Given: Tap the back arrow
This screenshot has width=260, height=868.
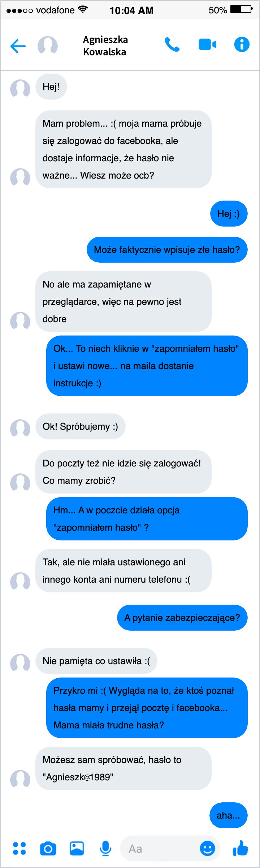Looking at the screenshot, I should (x=18, y=46).
